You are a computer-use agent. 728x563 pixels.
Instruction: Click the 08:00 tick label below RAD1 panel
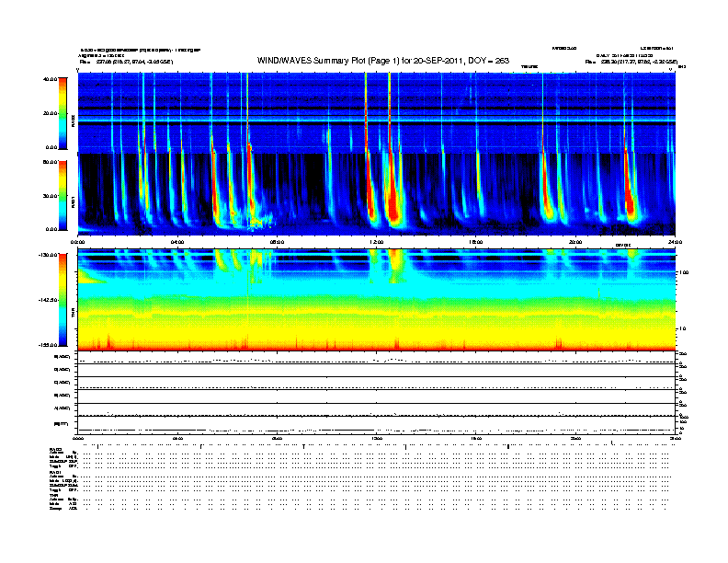click(277, 242)
